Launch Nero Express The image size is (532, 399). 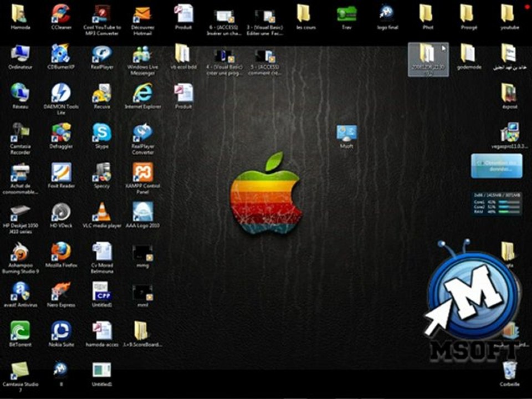[61, 294]
